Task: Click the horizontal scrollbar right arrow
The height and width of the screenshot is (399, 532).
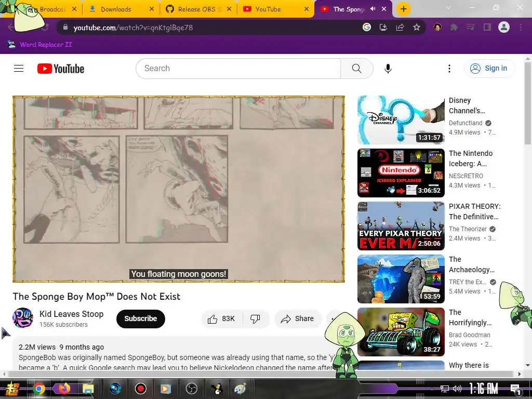Action: click(x=520, y=374)
